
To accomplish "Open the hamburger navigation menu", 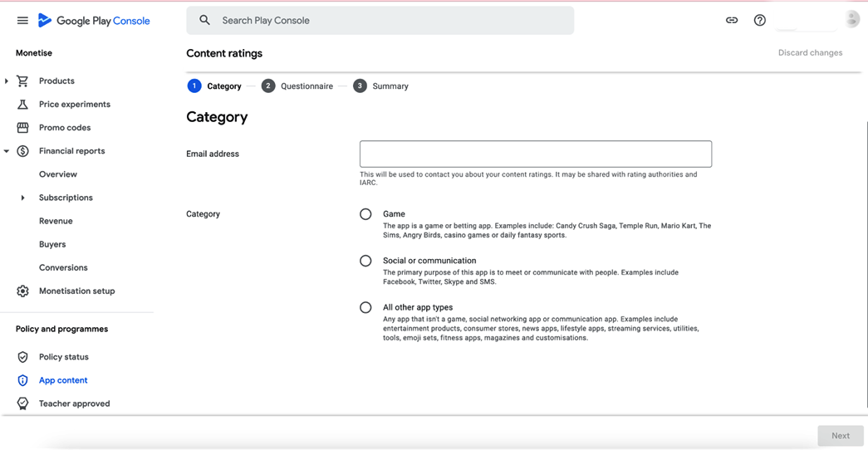I will (x=22, y=21).
